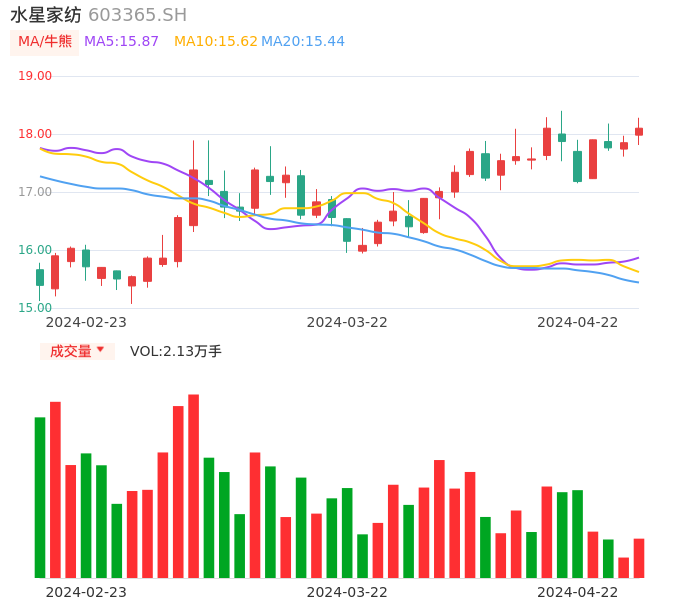Click the 17.00 price axis label

35,192
